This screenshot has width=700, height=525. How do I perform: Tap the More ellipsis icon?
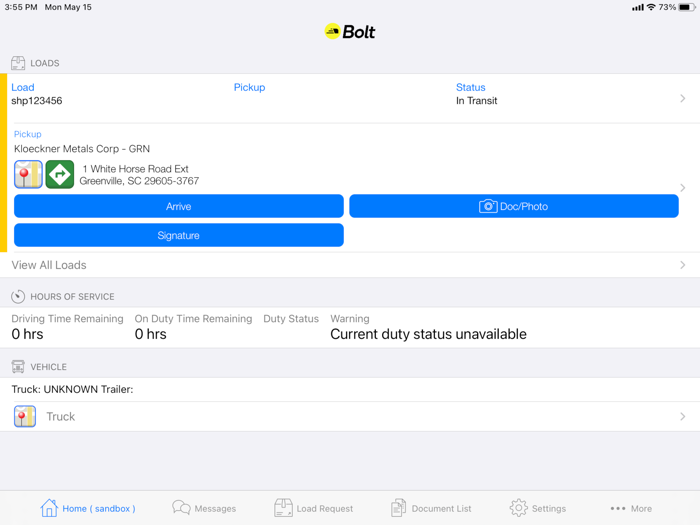pyautogui.click(x=618, y=508)
